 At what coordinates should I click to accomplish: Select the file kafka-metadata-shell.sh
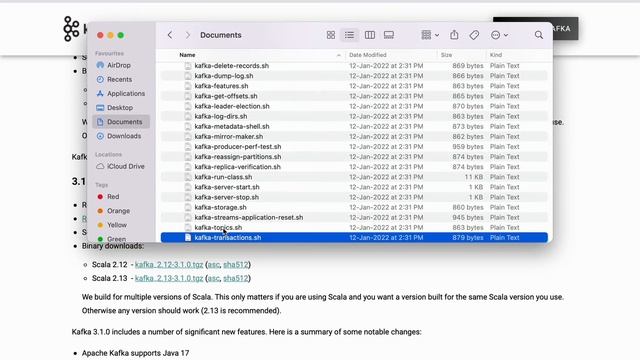click(x=232, y=127)
